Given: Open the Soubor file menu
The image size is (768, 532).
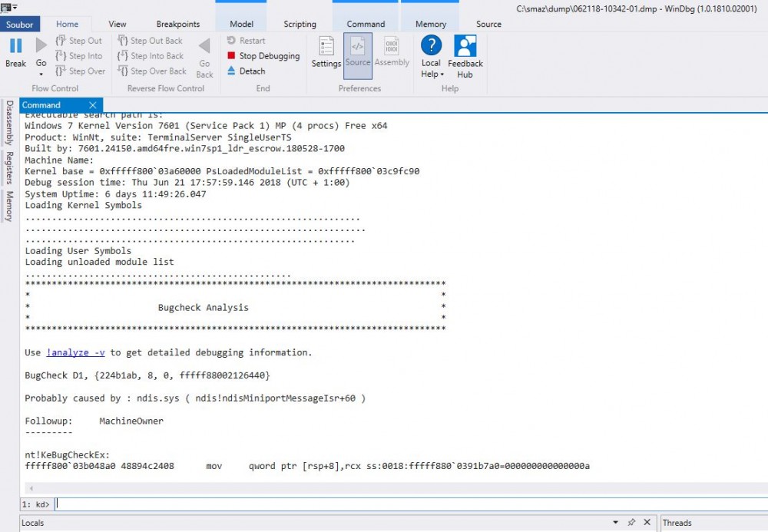Looking at the screenshot, I should [19, 24].
